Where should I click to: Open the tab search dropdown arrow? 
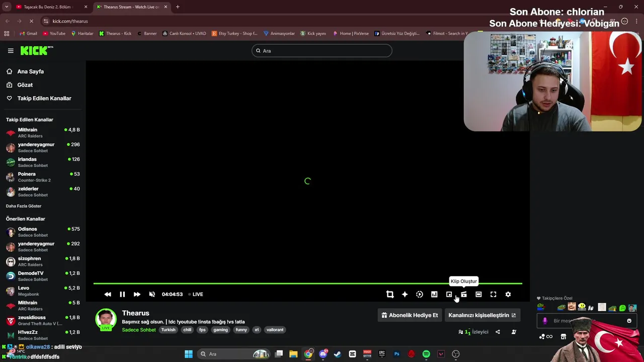coord(7,7)
